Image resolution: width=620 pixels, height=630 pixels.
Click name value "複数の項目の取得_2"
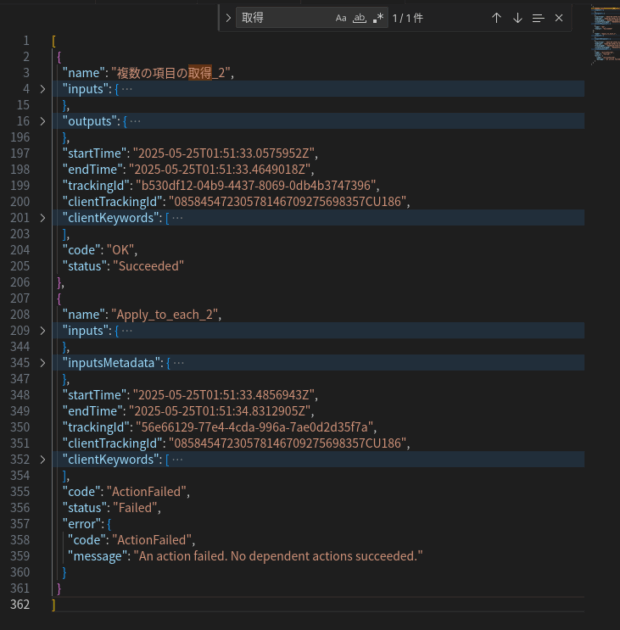172,73
